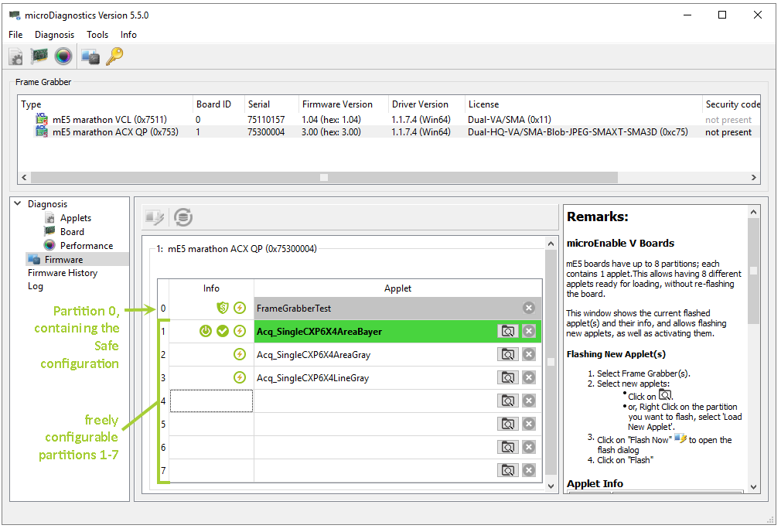
Task: Open Firmware History in the tree
Action: click(63, 273)
